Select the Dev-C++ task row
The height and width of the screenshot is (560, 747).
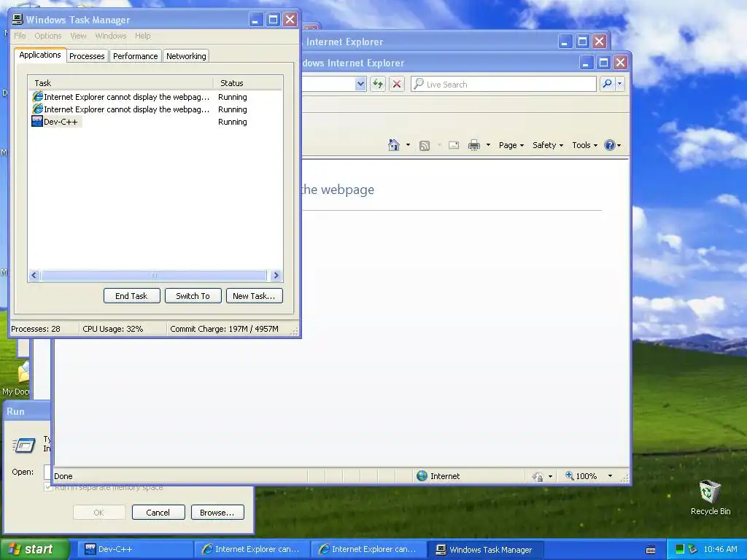155,122
